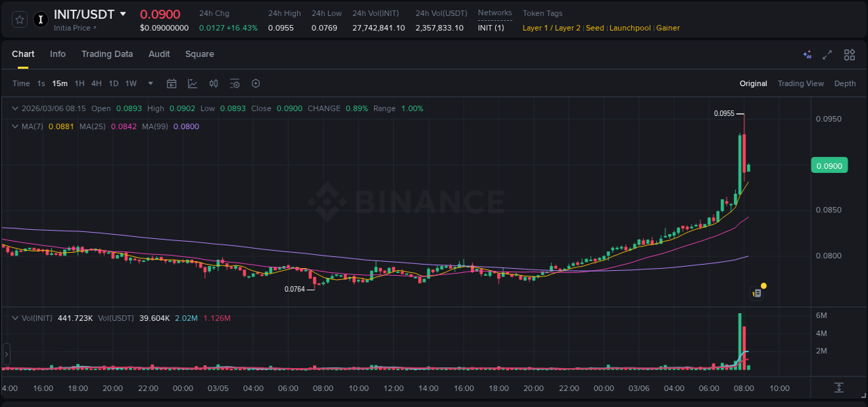Open chart settings via hexagon gear icon

click(256, 83)
